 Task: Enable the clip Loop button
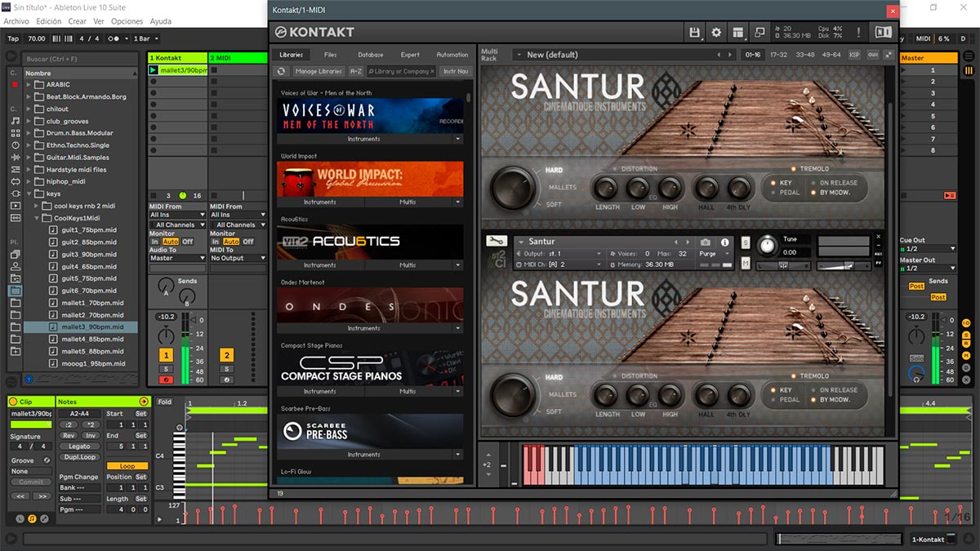point(127,466)
